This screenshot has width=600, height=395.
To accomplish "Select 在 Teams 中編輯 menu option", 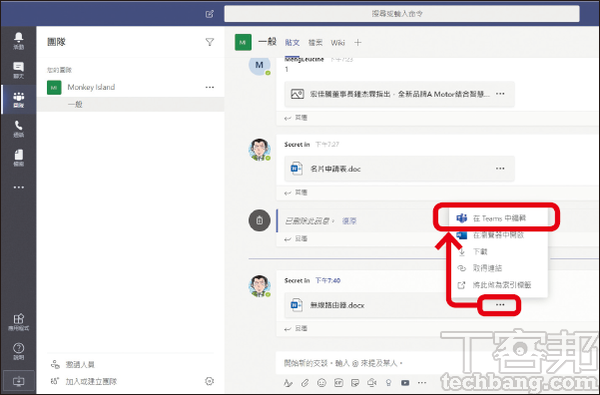I will click(x=499, y=218).
